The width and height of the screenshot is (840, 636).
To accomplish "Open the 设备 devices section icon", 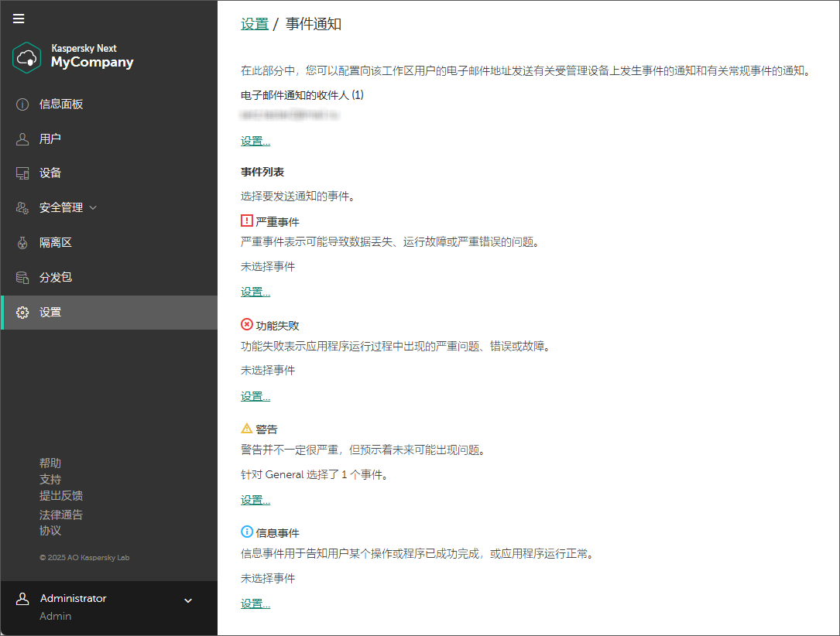I will click(x=22, y=173).
